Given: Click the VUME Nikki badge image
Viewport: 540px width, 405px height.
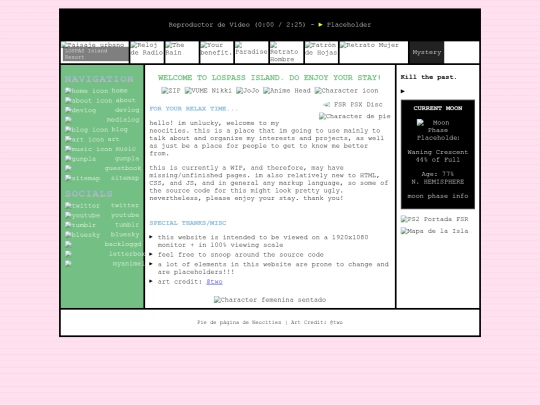Looking at the screenshot, I should tap(208, 91).
